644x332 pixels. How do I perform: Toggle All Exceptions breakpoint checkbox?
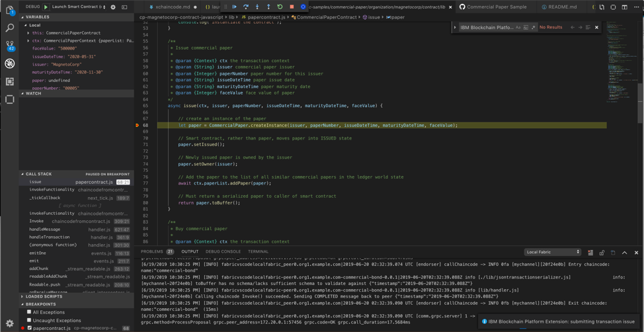[x=29, y=312]
